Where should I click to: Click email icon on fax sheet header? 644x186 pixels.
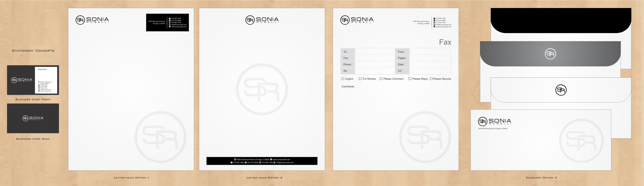[x=434, y=25]
